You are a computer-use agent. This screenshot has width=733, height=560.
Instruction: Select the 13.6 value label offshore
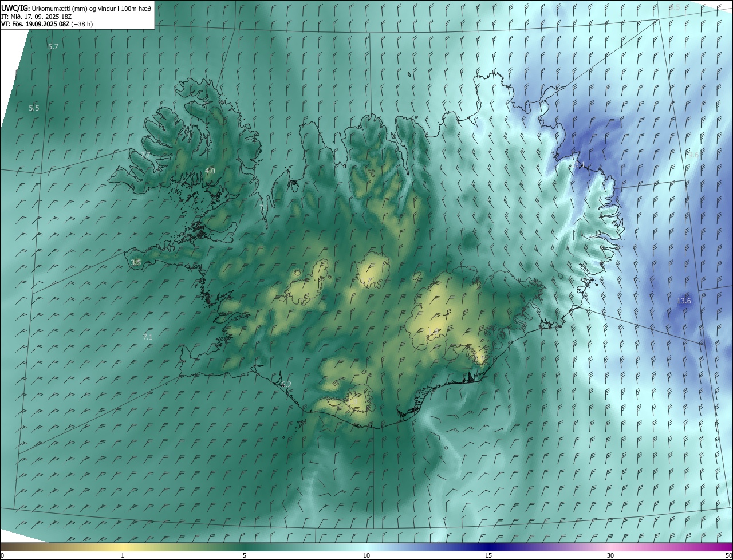coord(684,301)
